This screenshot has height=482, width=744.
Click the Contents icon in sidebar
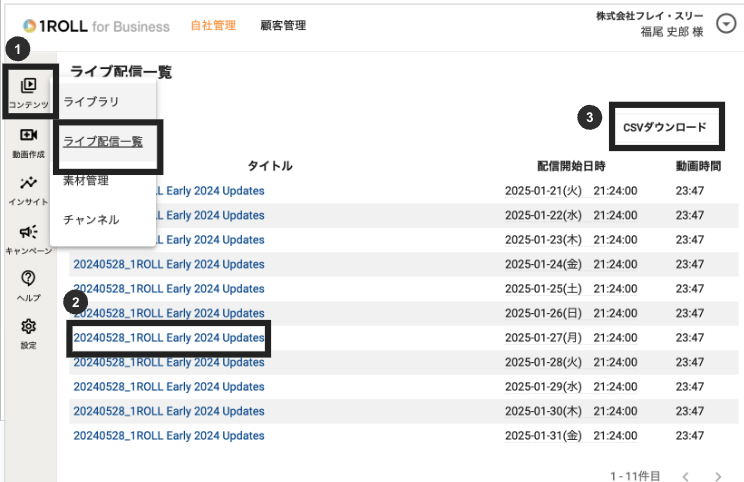[x=28, y=87]
